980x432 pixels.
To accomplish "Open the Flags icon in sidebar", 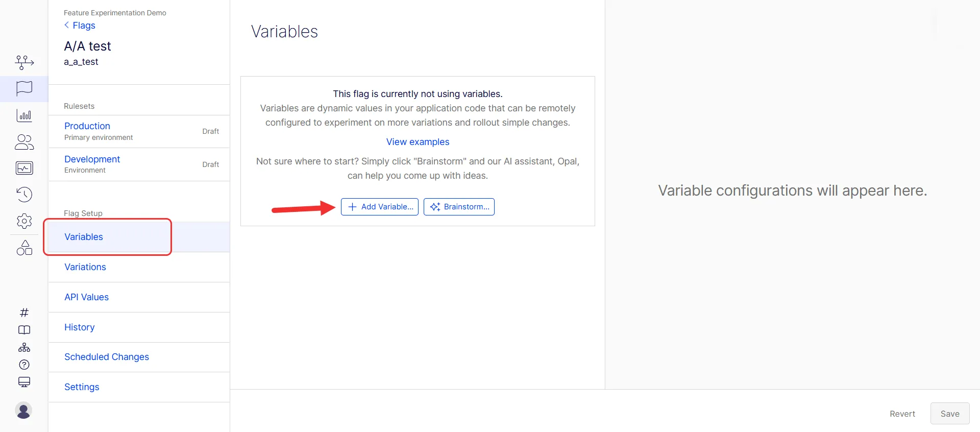I will (x=24, y=89).
